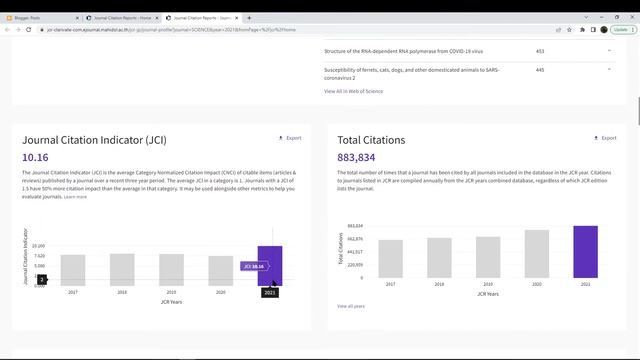Open the RNA polymerase from COVID-19 article title
The height and width of the screenshot is (360, 640).
coord(403,51)
